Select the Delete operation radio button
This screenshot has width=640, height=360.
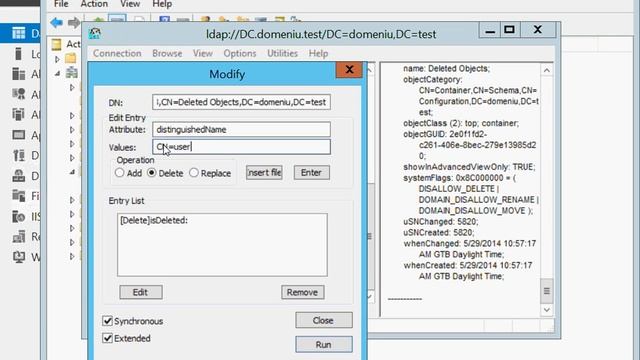[x=152, y=173]
